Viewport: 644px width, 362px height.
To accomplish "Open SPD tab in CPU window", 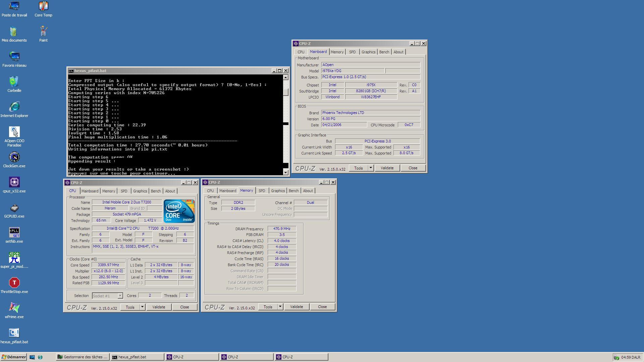I will 124,191.
